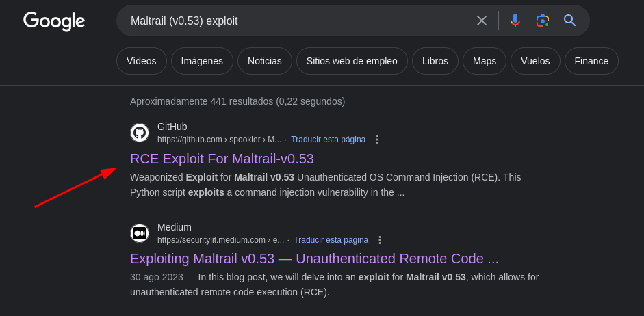Click the GitHub favicon in first result
The image size is (644, 316).
140,133
